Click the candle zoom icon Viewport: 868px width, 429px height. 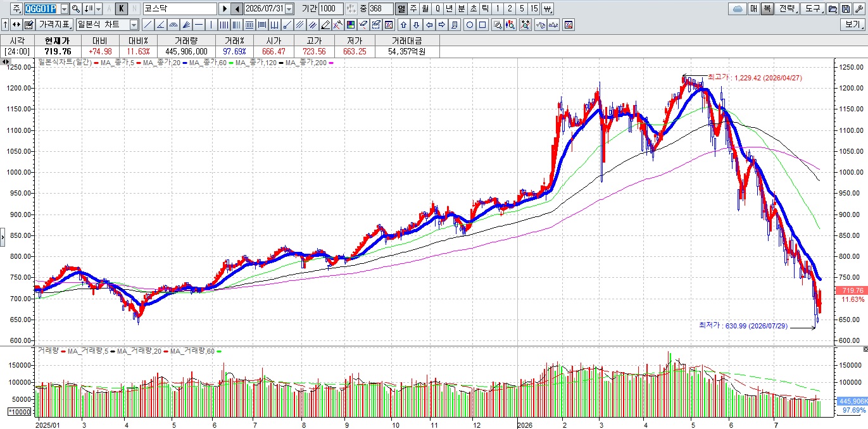click(510, 25)
